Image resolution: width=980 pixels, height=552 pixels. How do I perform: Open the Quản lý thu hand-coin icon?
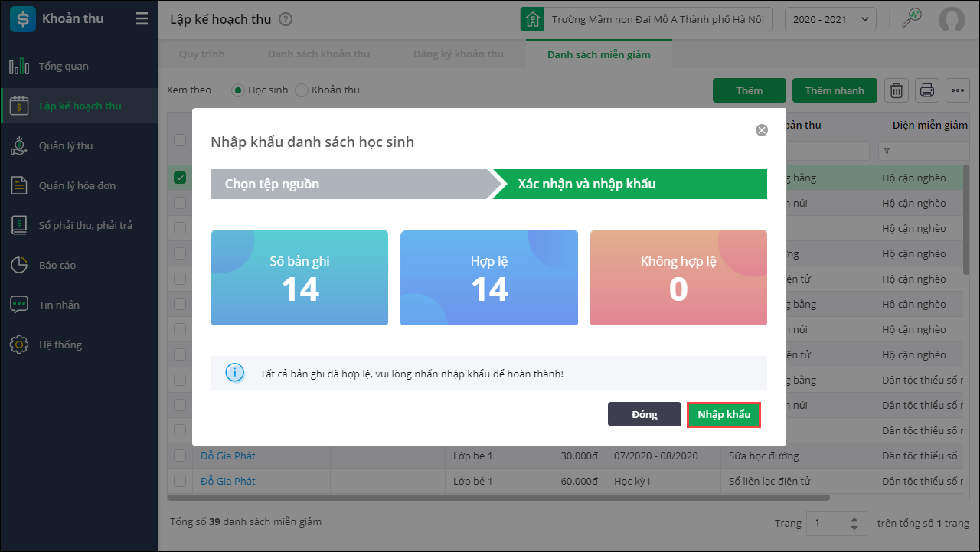[19, 145]
